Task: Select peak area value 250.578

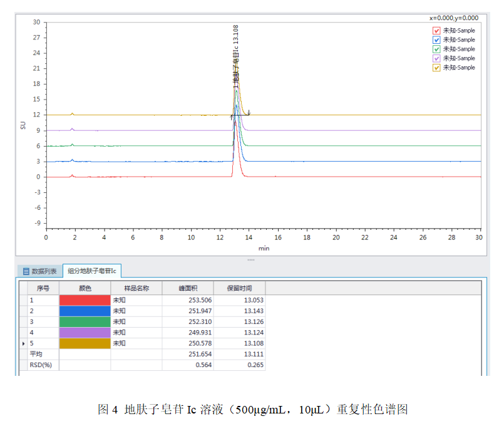Action: point(200,343)
